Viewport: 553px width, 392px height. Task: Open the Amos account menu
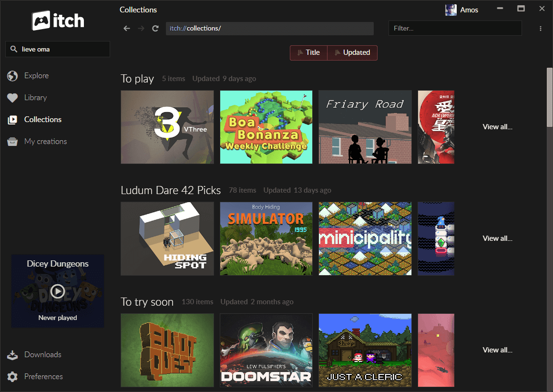[461, 10]
